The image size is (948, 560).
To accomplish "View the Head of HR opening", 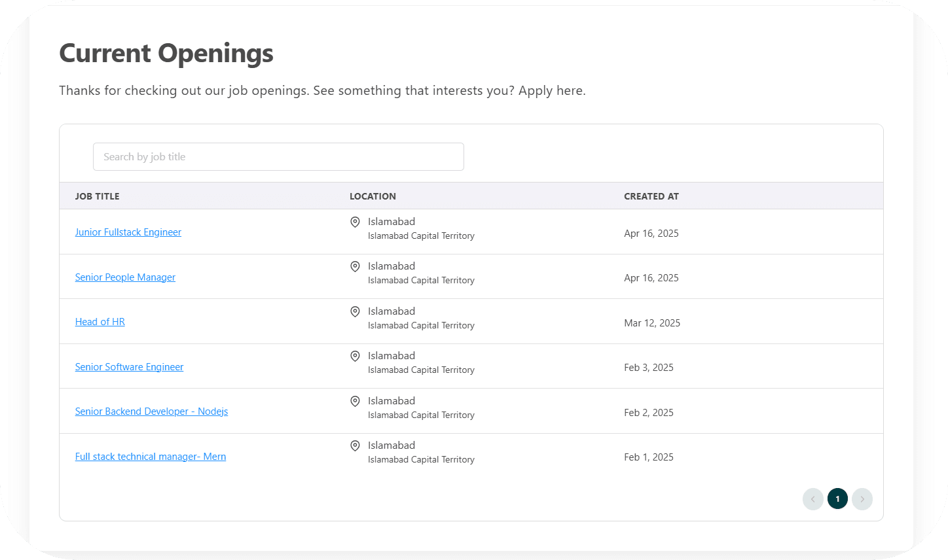I will pos(100,322).
